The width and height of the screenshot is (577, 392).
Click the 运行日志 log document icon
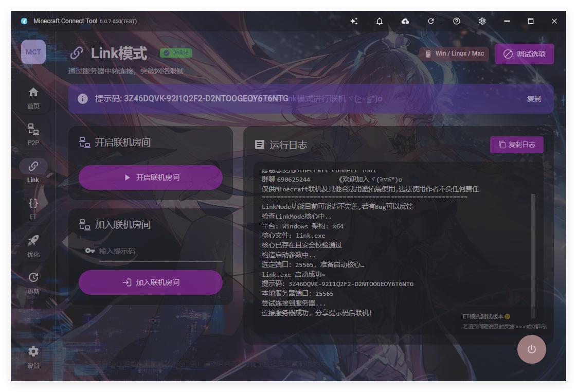tap(259, 145)
